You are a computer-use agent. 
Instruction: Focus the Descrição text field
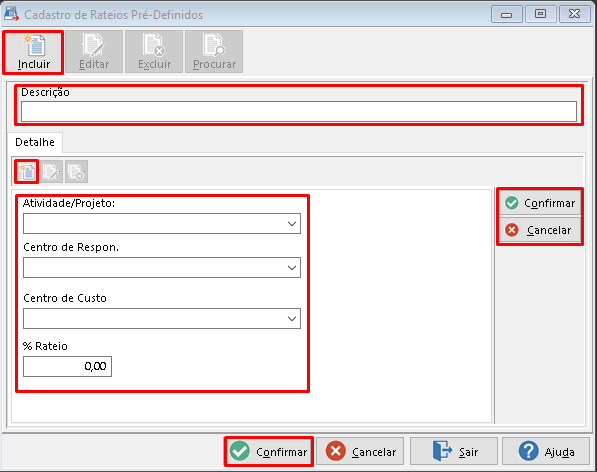click(299, 112)
